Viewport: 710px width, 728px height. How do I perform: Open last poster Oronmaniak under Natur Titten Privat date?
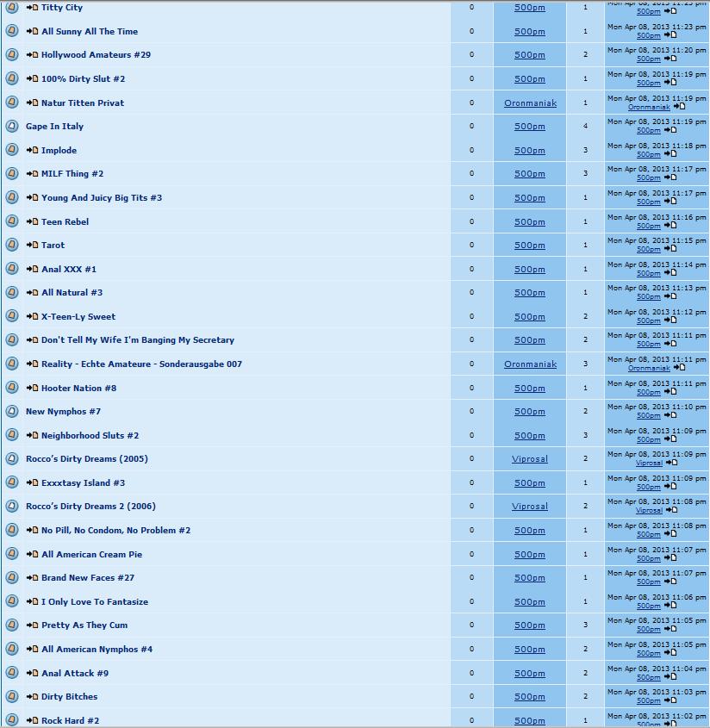tap(649, 107)
